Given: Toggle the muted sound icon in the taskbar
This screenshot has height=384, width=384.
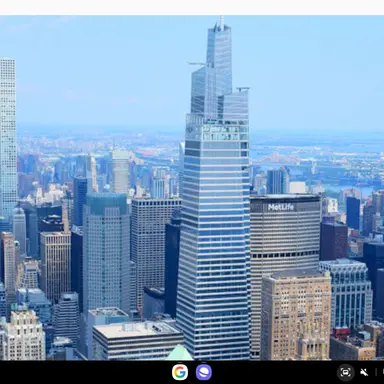Looking at the screenshot, I should click(x=364, y=372).
